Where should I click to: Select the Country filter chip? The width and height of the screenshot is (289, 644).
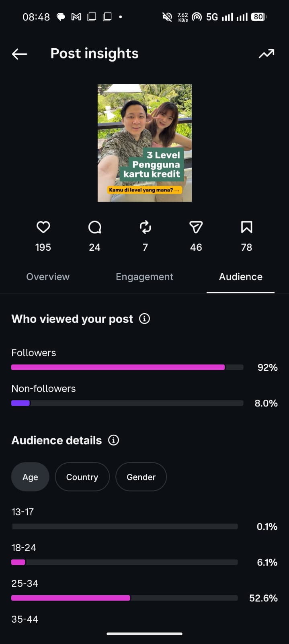point(82,477)
